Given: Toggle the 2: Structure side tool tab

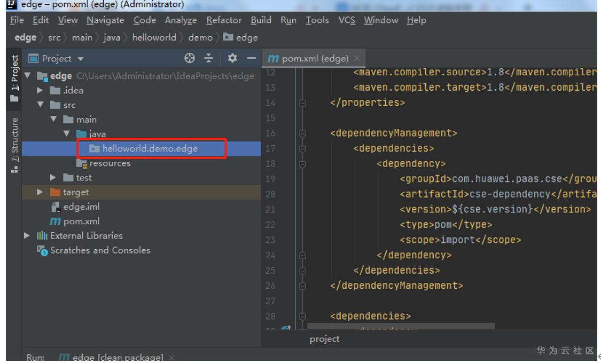Looking at the screenshot, I should coord(14,146).
